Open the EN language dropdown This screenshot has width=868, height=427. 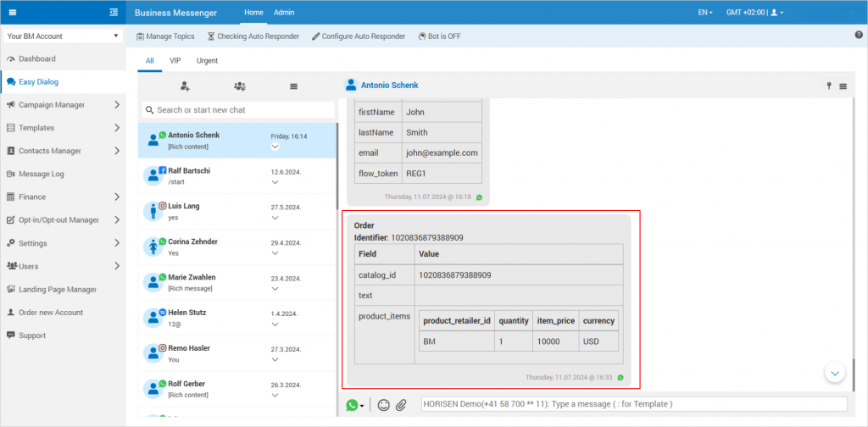(x=704, y=13)
